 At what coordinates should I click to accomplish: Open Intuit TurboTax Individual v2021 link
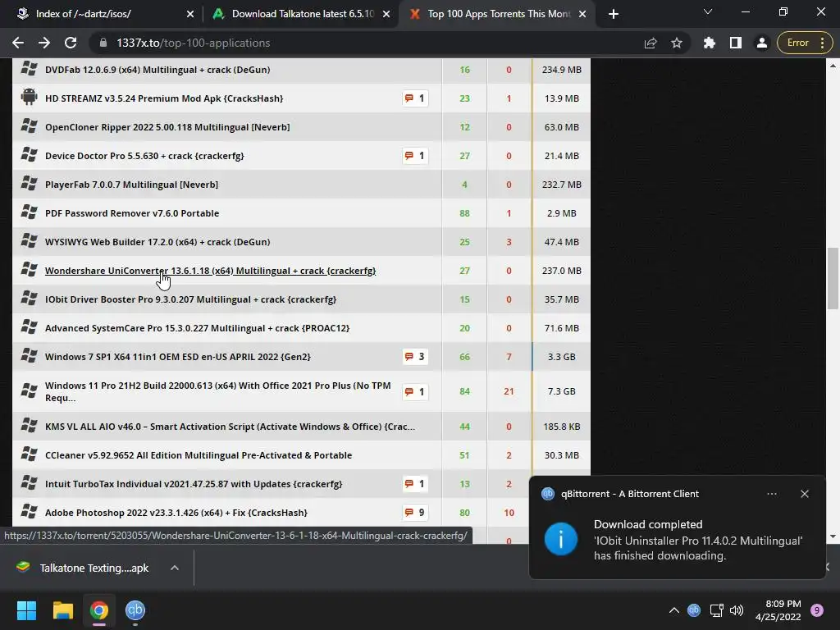(x=194, y=484)
